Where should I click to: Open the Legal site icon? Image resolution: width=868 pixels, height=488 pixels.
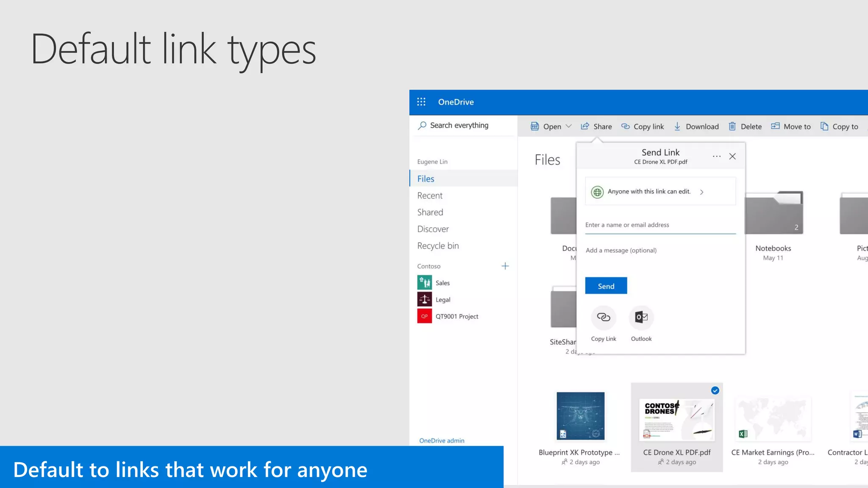tap(424, 299)
